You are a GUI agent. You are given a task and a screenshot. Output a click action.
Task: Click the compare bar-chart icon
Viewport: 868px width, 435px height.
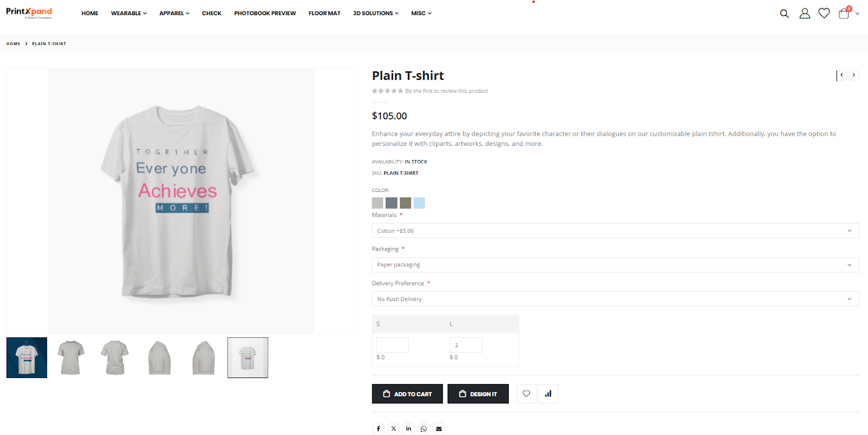(548, 394)
